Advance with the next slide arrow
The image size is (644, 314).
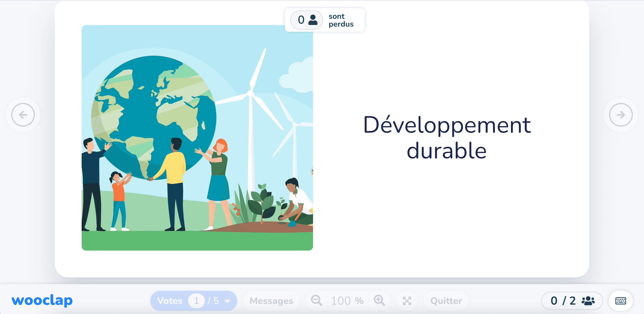pyautogui.click(x=621, y=115)
